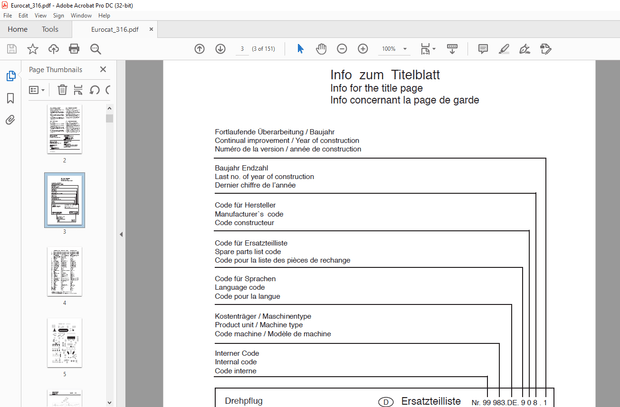The image size is (620, 407).
Task: Click 'Spare parts list code' text
Action: (248, 252)
